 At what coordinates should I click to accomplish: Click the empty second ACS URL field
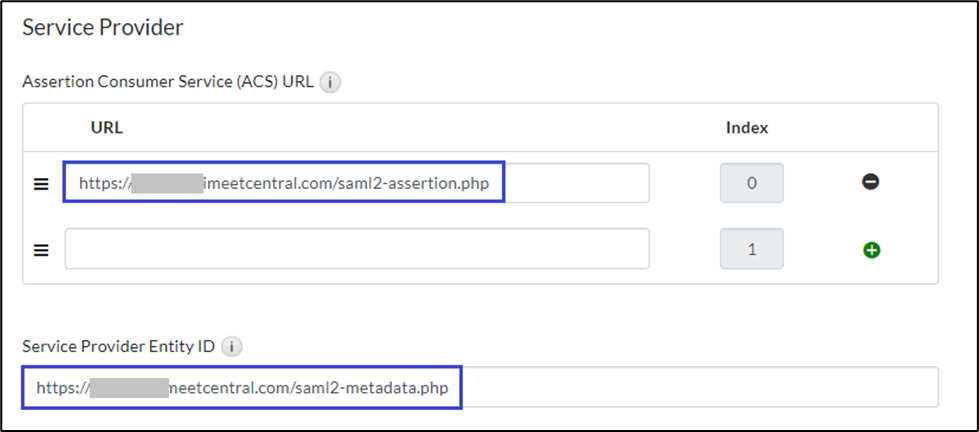pyautogui.click(x=357, y=249)
